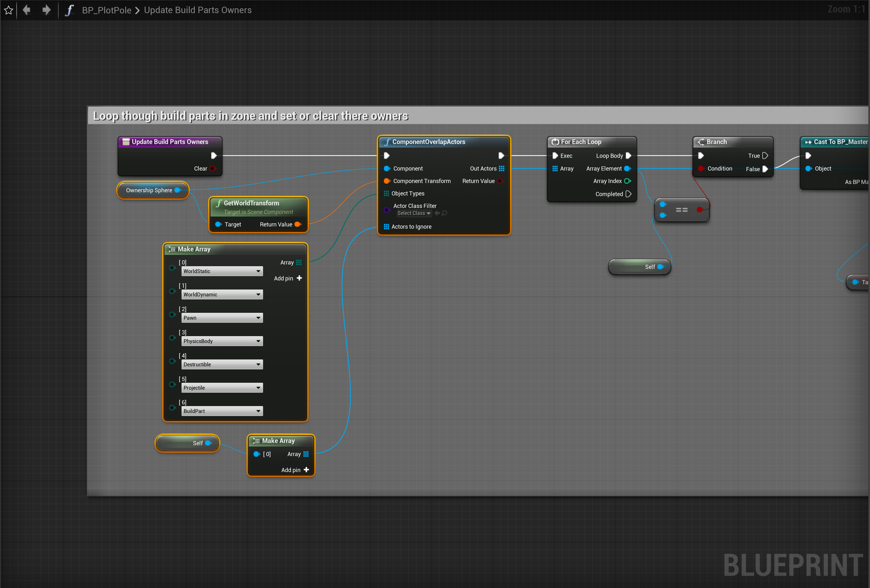
Task: Open the WorldStatic object type dropdown
Action: coord(222,271)
